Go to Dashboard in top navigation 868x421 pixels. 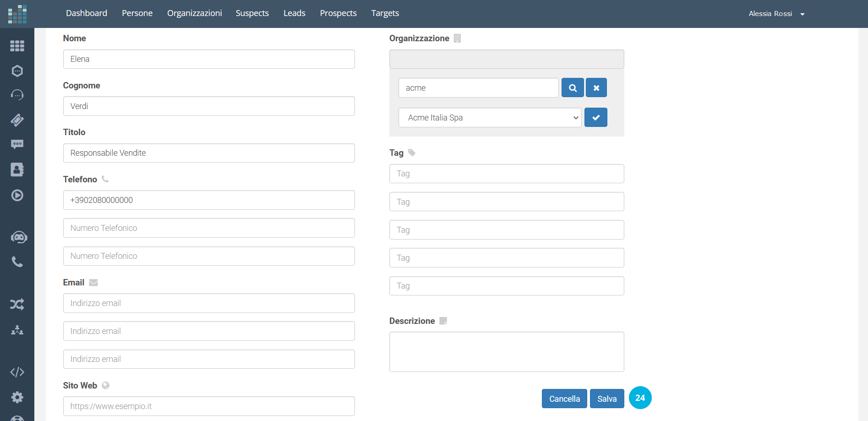87,13
